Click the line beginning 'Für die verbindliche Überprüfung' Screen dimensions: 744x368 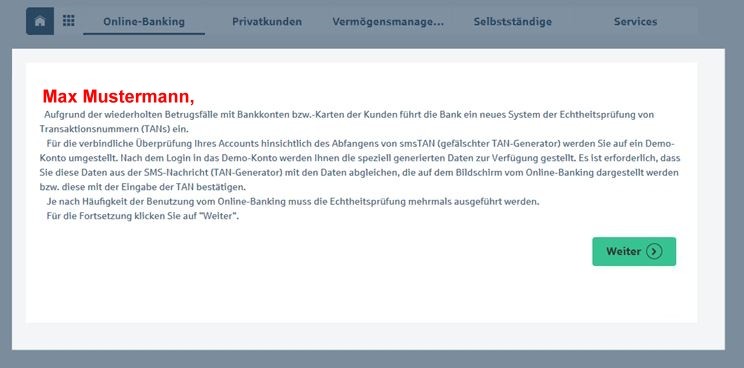(361, 144)
